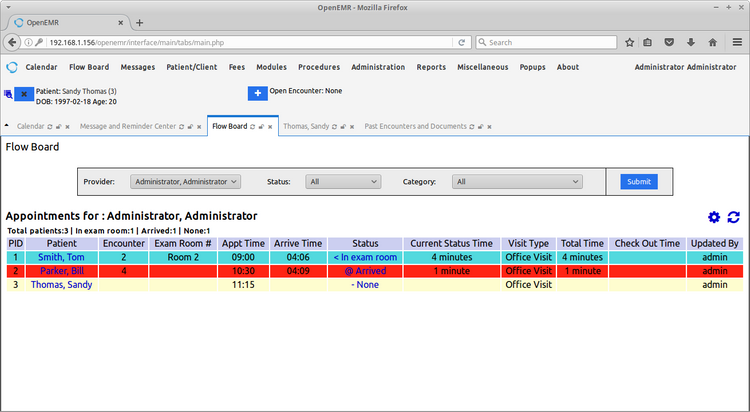The width and height of the screenshot is (750, 412).
Task: Refresh the Flow Board tab icon
Action: click(253, 127)
